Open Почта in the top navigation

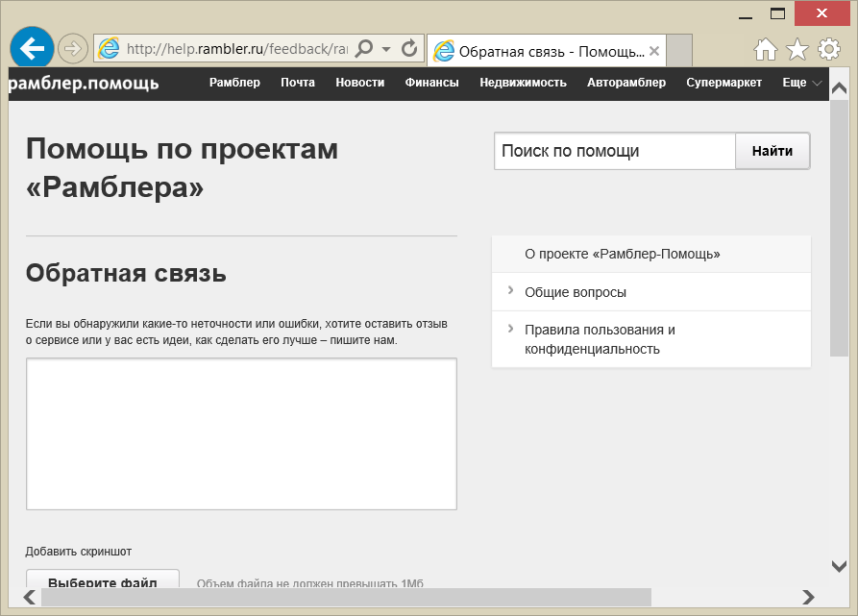coord(298,83)
